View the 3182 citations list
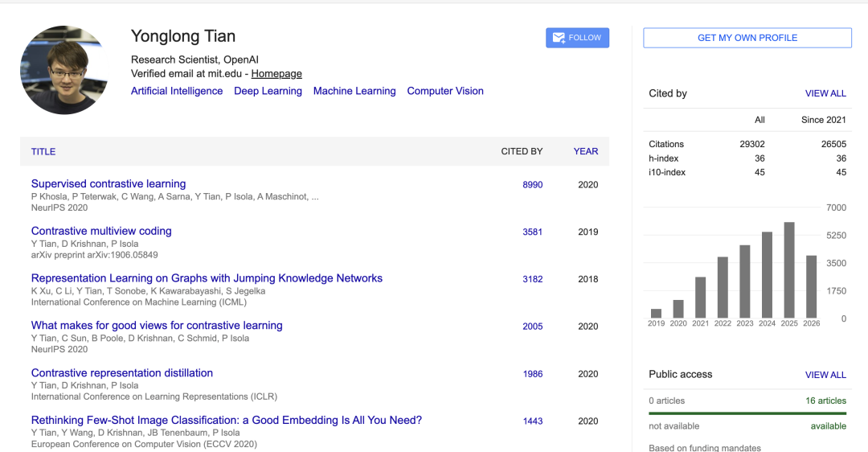The height and width of the screenshot is (452, 868). pyautogui.click(x=533, y=279)
